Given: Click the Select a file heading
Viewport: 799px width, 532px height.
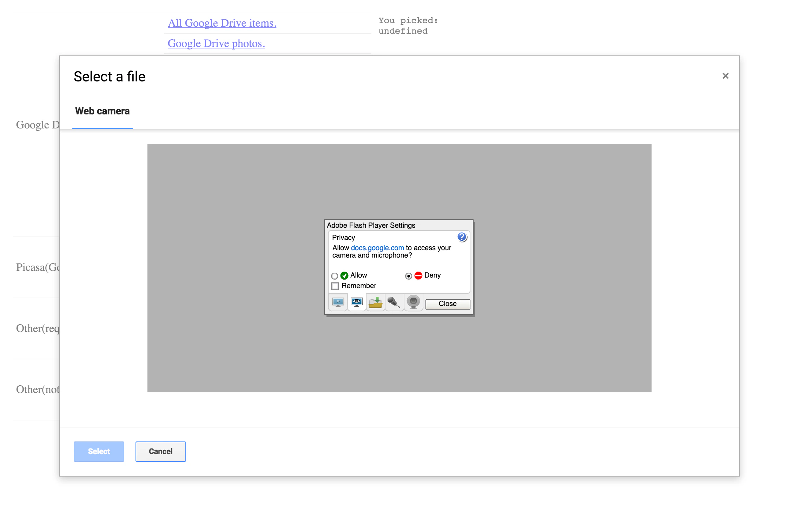Looking at the screenshot, I should pos(110,77).
